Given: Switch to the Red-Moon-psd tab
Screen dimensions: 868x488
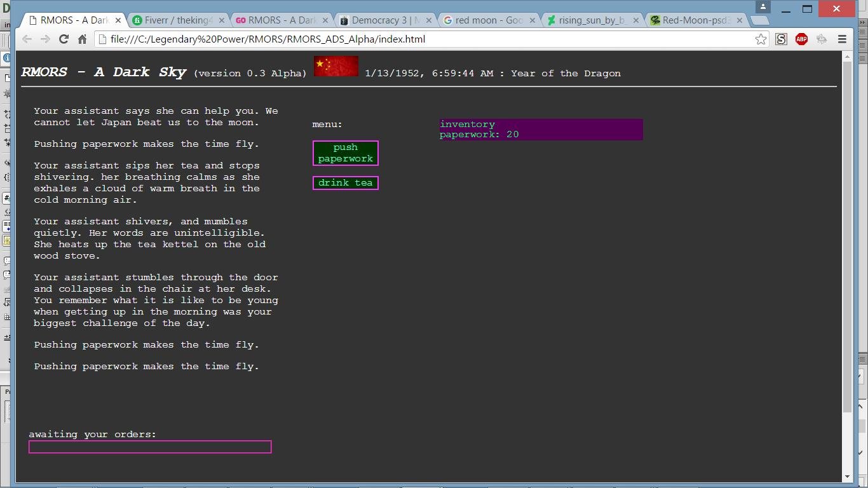Looking at the screenshot, I should tap(693, 20).
